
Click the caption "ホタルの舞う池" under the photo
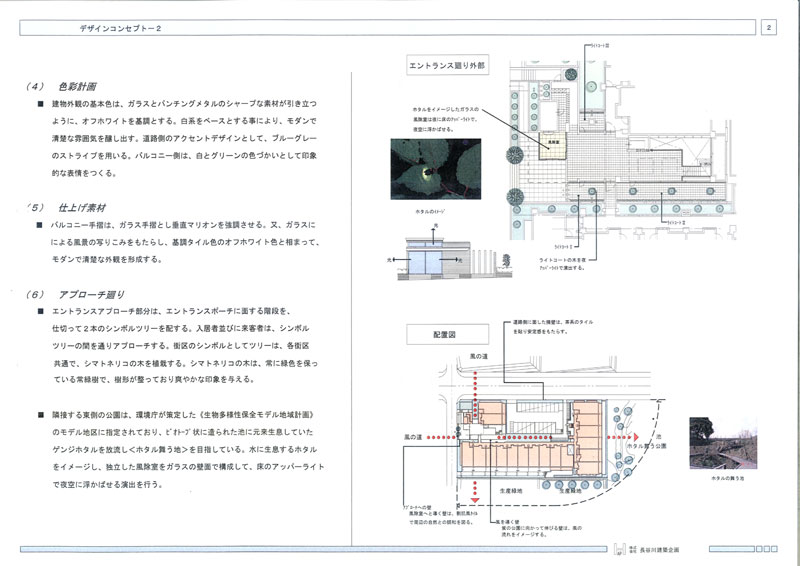[x=728, y=478]
